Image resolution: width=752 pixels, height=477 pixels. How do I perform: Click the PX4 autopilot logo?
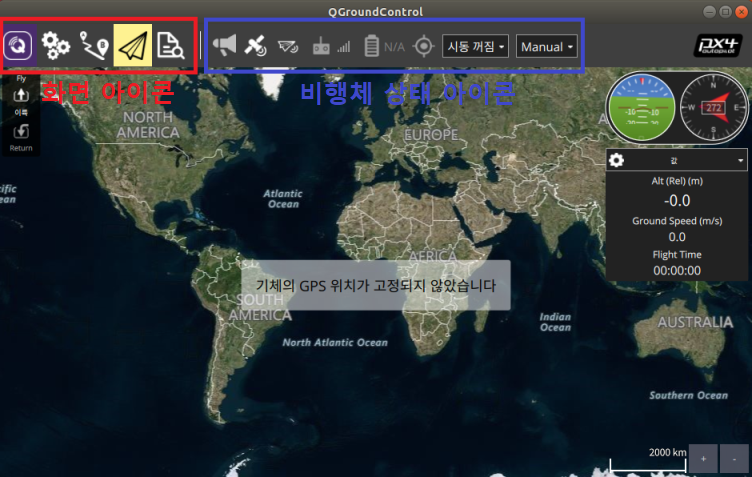click(x=717, y=46)
